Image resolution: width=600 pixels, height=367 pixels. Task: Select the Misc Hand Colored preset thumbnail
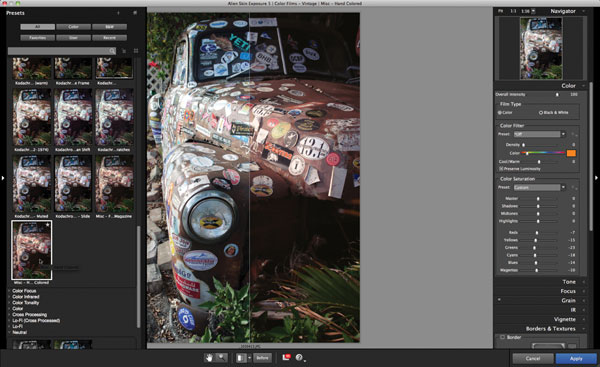pos(32,250)
